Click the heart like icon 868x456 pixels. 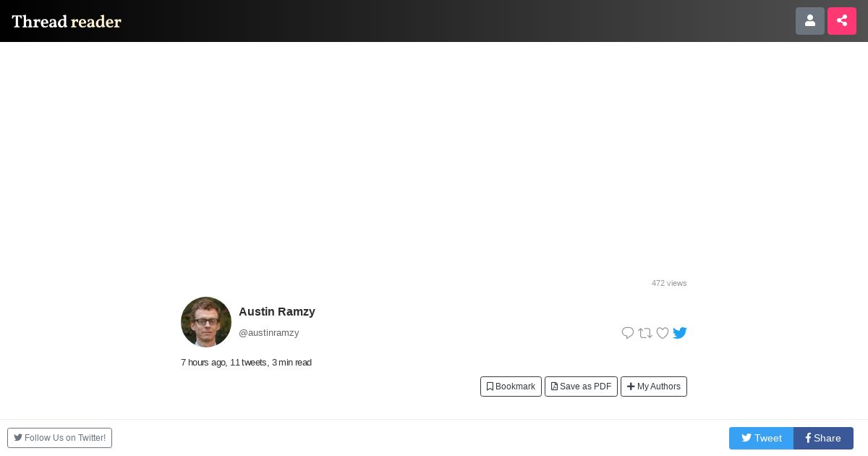pos(663,333)
